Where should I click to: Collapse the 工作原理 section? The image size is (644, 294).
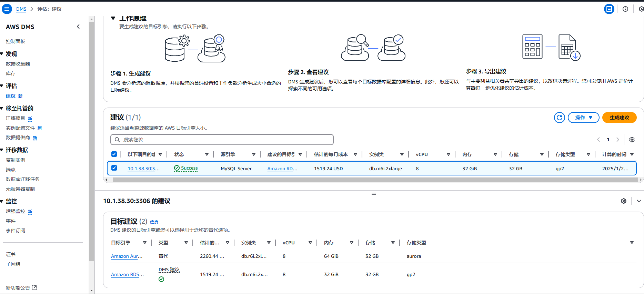point(113,18)
